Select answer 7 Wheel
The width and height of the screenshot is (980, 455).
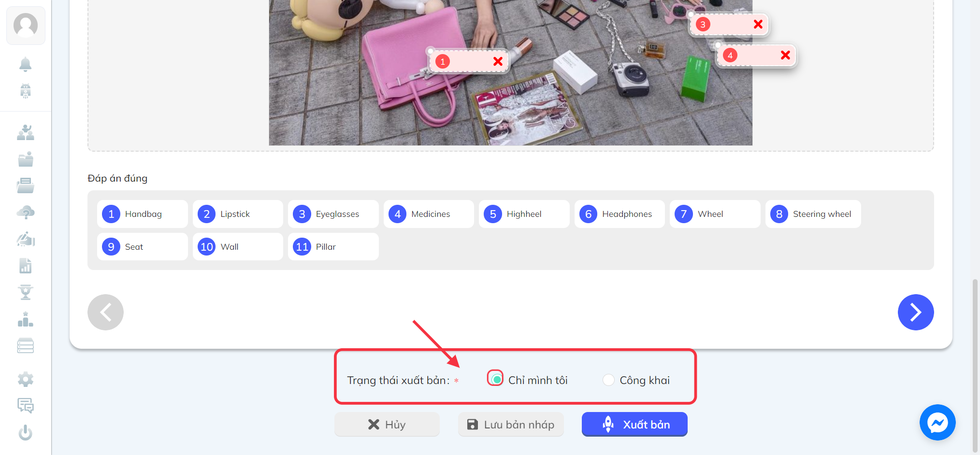715,214
